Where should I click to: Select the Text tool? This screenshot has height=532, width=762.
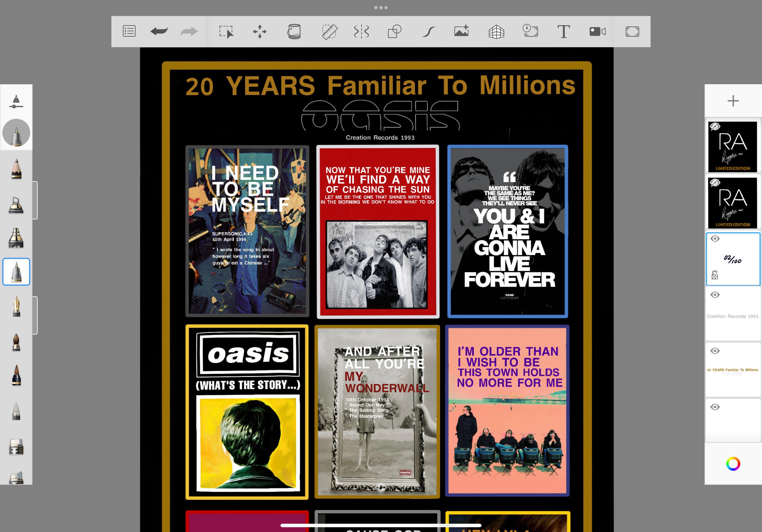(564, 32)
